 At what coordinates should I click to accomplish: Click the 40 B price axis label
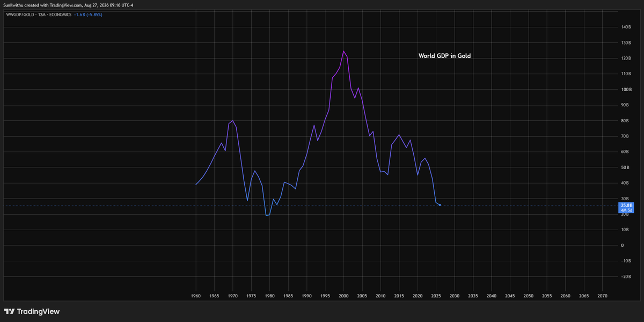tap(626, 183)
